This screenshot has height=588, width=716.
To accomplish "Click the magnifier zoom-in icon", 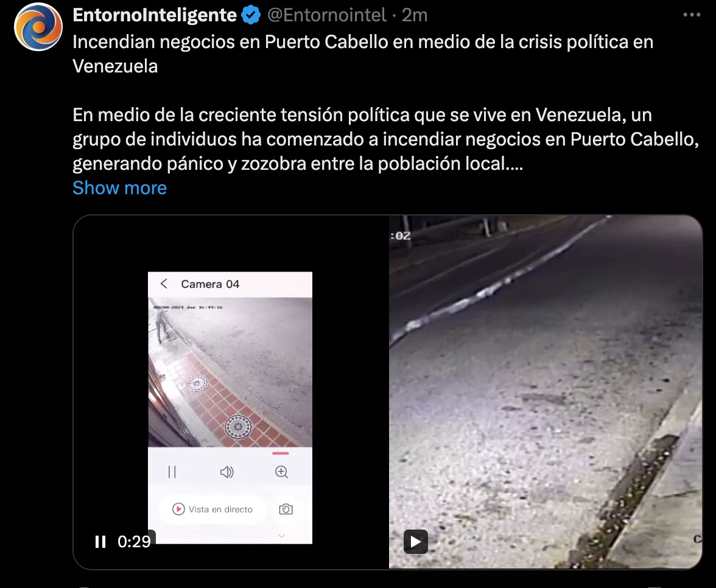I will (x=282, y=472).
